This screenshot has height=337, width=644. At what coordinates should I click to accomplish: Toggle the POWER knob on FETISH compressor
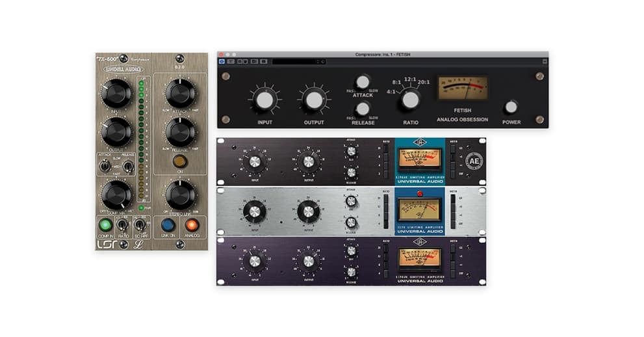click(511, 107)
